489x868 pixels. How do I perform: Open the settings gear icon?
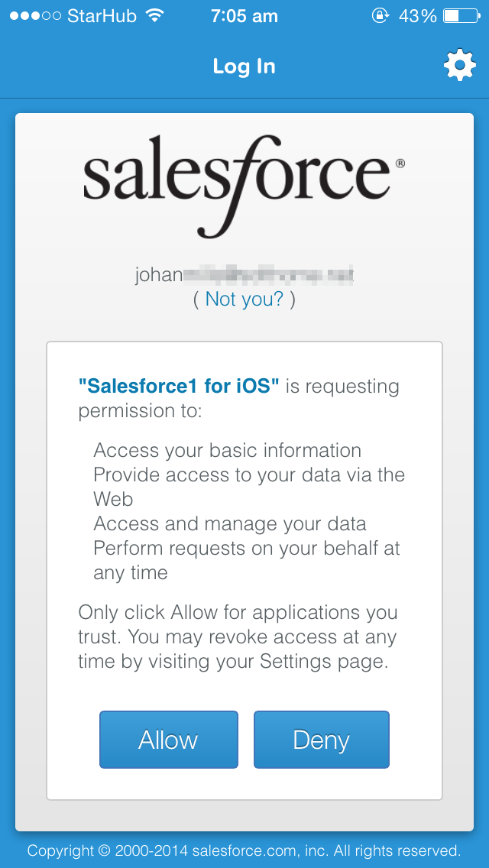click(459, 65)
